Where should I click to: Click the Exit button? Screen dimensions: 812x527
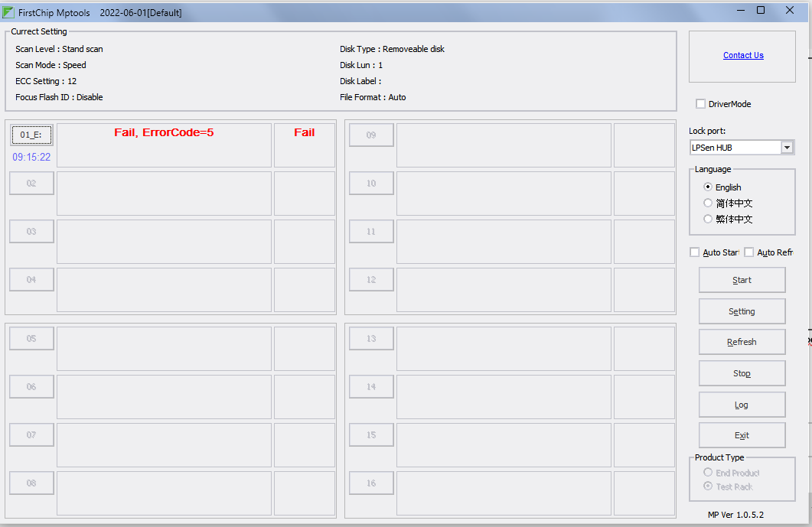742,435
